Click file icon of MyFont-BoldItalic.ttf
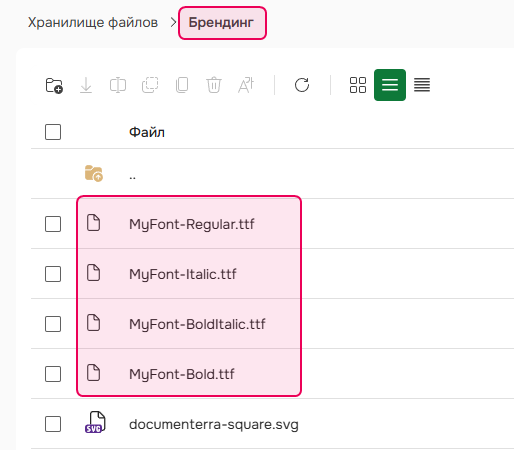514x450 pixels. click(x=93, y=323)
